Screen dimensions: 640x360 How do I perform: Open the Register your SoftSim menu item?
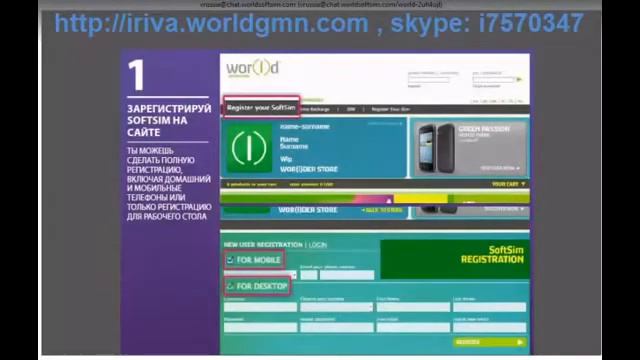(261, 108)
